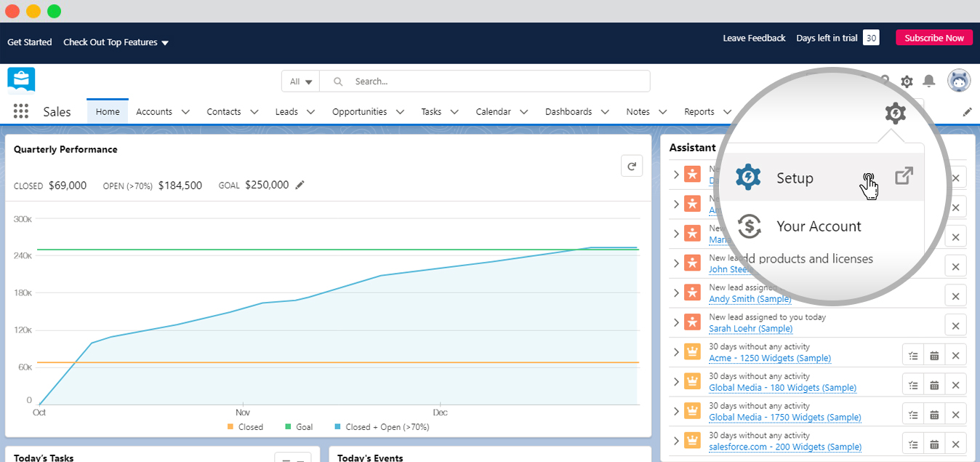Click the crown icon beside Acme - 1250 Widgets

click(693, 352)
